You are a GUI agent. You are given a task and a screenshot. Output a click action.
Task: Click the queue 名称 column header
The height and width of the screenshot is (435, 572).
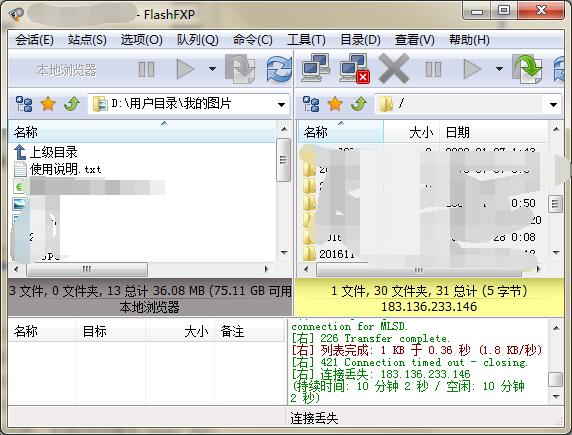(42, 331)
